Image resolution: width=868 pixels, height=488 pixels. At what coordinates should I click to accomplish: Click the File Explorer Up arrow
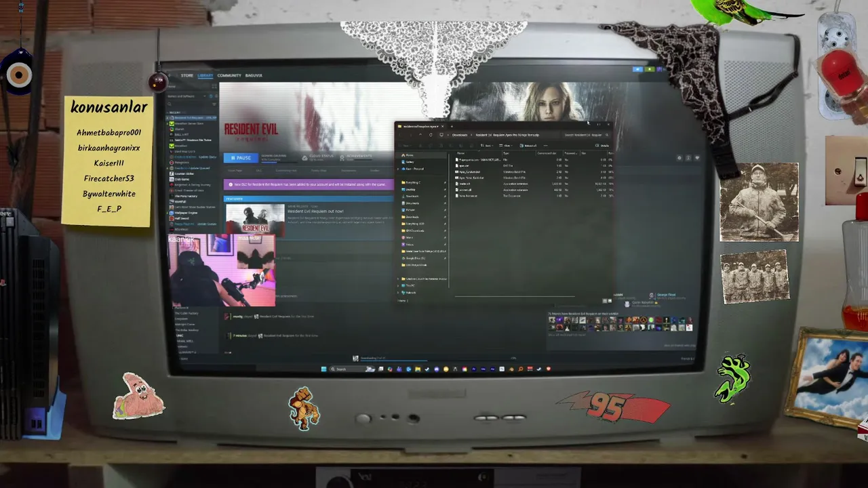coord(420,135)
